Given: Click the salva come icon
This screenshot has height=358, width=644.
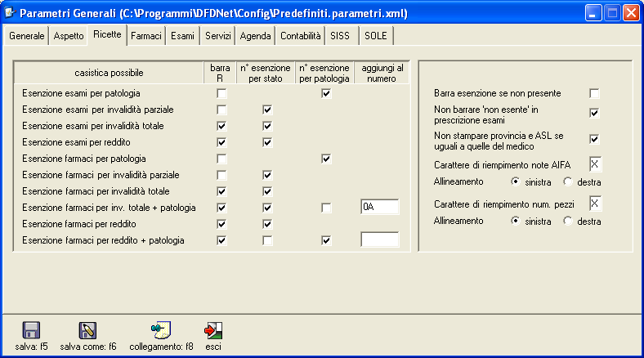Looking at the screenshot, I should [x=87, y=330].
